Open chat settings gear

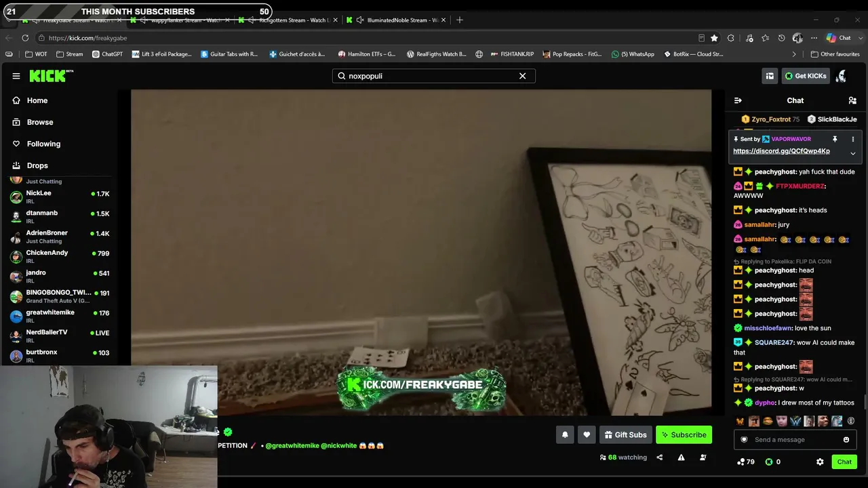point(820,462)
